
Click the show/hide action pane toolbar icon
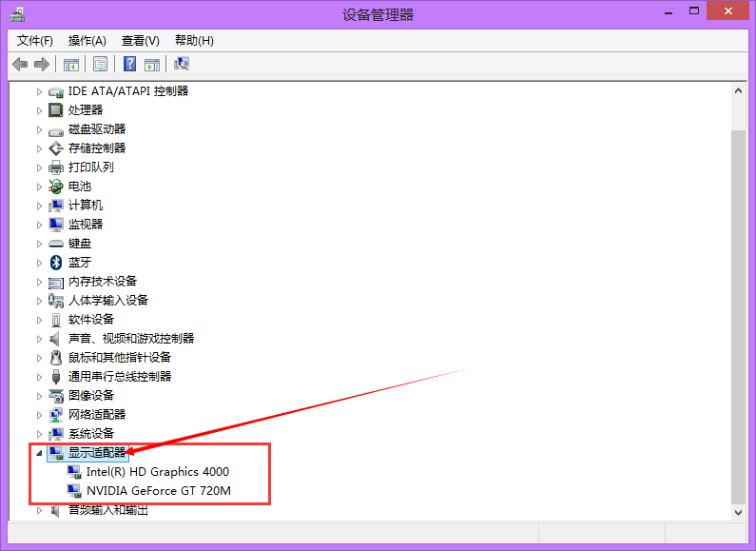[152, 64]
